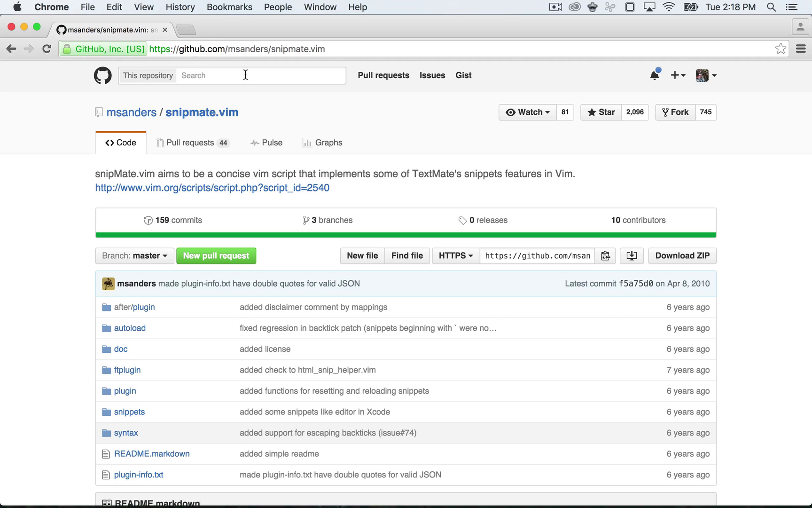Click the 2,096 stargazers count
Viewport: 812px width, 508px height.
[x=635, y=112]
